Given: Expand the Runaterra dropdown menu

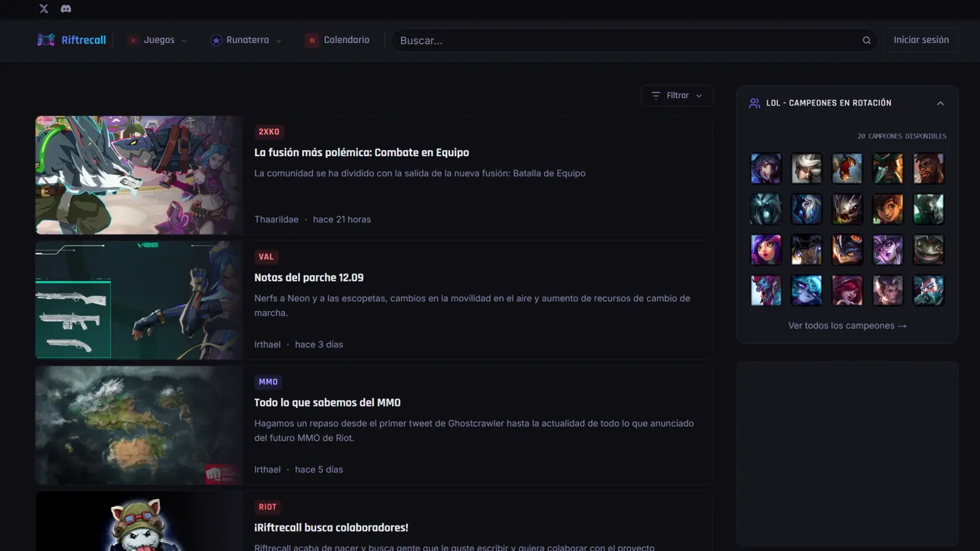Looking at the screenshot, I should coord(246,40).
